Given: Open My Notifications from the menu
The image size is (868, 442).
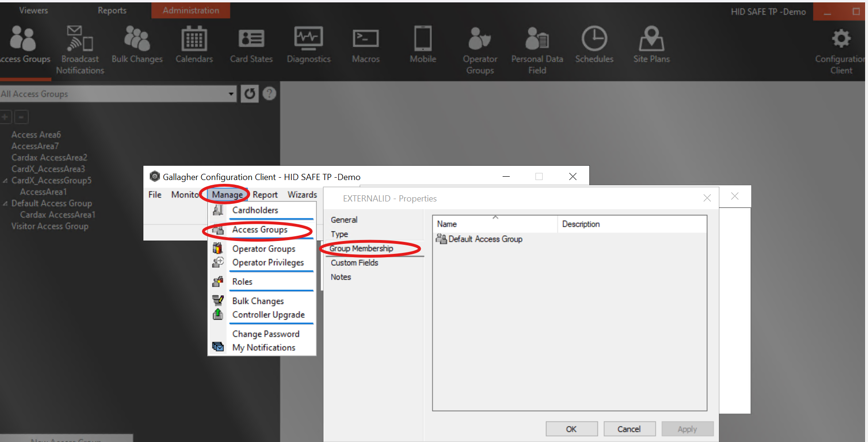Looking at the screenshot, I should (x=262, y=348).
